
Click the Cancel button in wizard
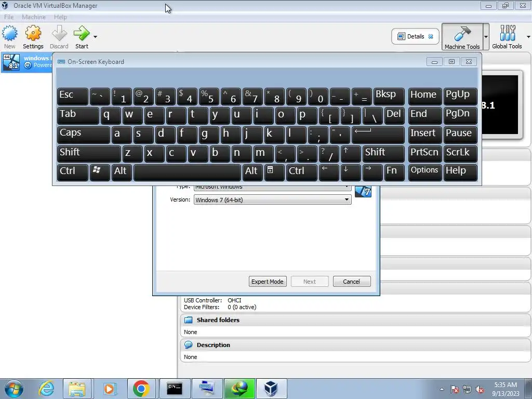click(352, 281)
